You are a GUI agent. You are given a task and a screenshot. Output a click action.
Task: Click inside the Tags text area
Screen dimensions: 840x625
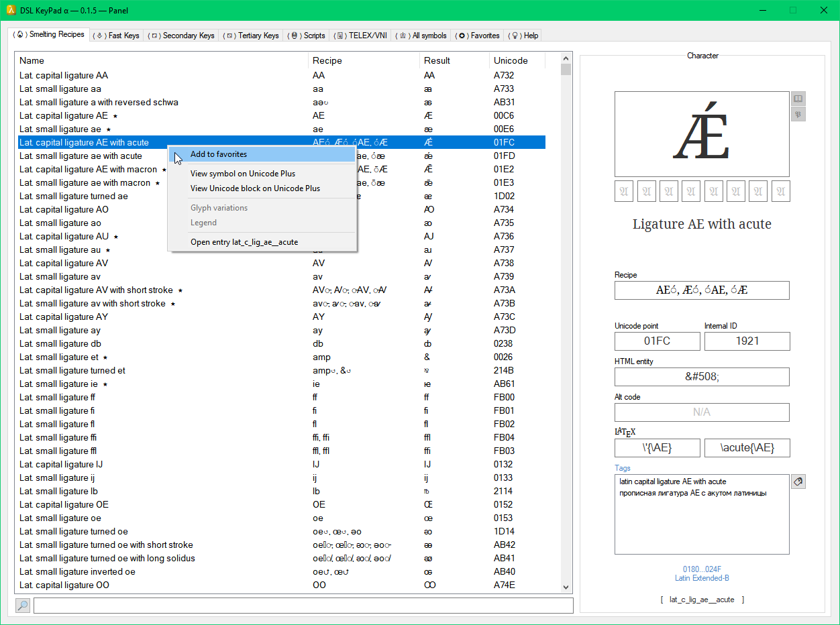coord(702,514)
